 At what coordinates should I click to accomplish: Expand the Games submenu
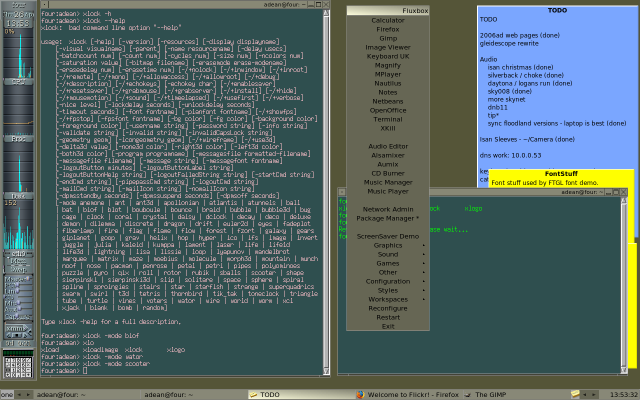point(388,263)
